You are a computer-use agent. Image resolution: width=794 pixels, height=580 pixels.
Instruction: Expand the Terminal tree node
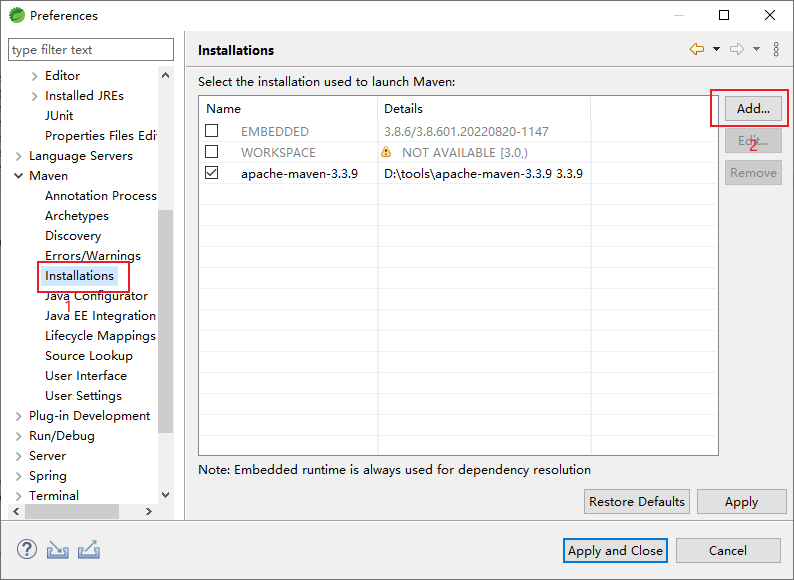coord(19,496)
